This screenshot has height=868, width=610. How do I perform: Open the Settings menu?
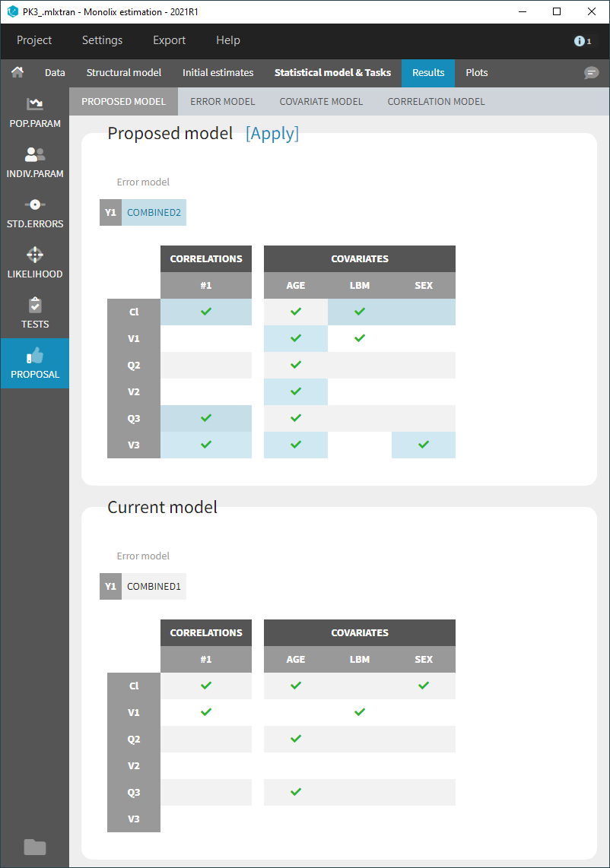coord(102,40)
